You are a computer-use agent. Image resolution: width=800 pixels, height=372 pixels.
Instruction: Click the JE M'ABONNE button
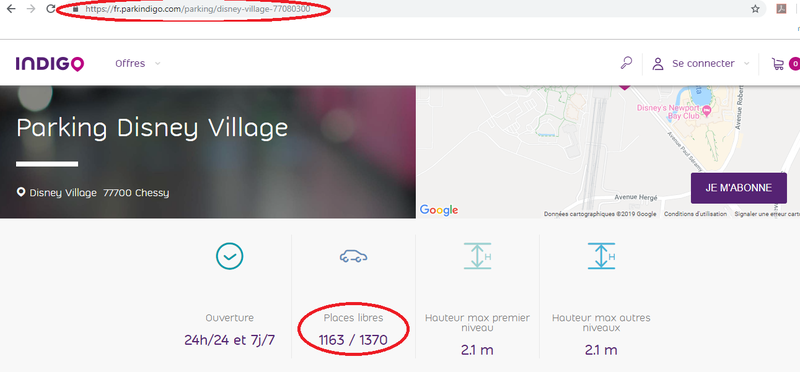pos(739,188)
